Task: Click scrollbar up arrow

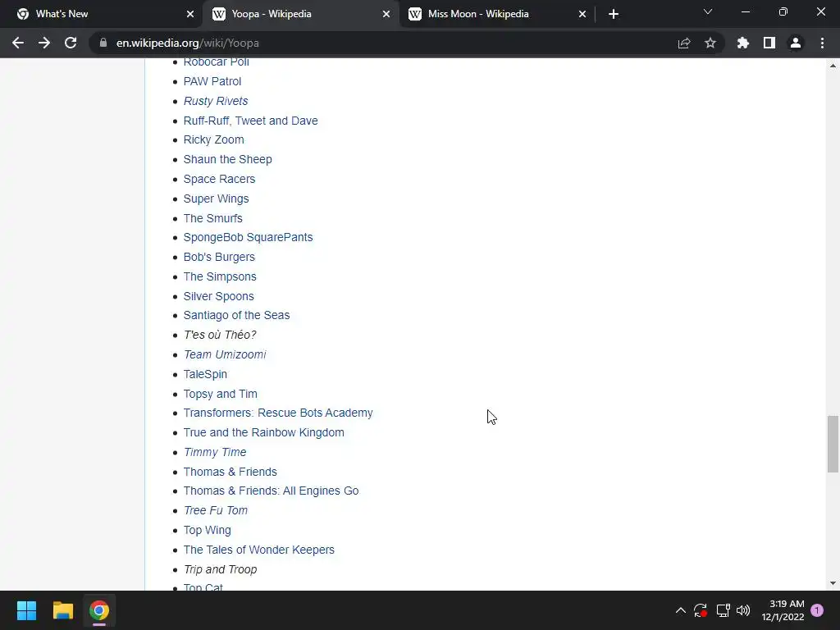Action: [833, 66]
